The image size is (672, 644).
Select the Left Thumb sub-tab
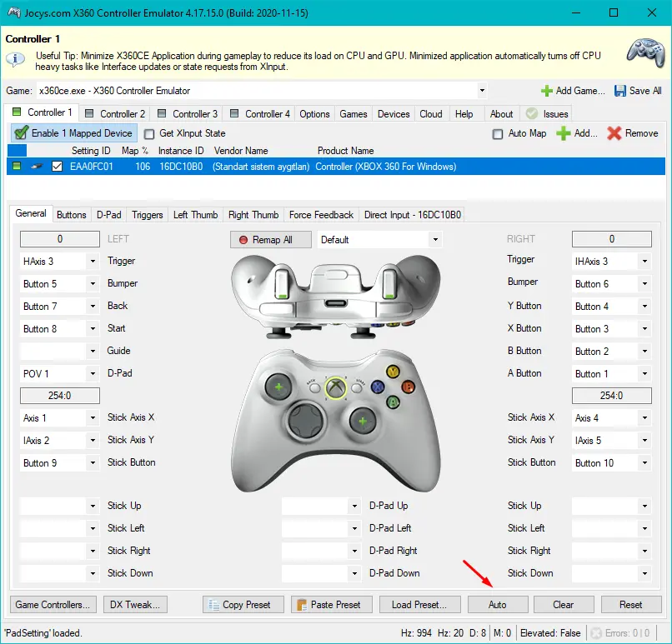(195, 214)
